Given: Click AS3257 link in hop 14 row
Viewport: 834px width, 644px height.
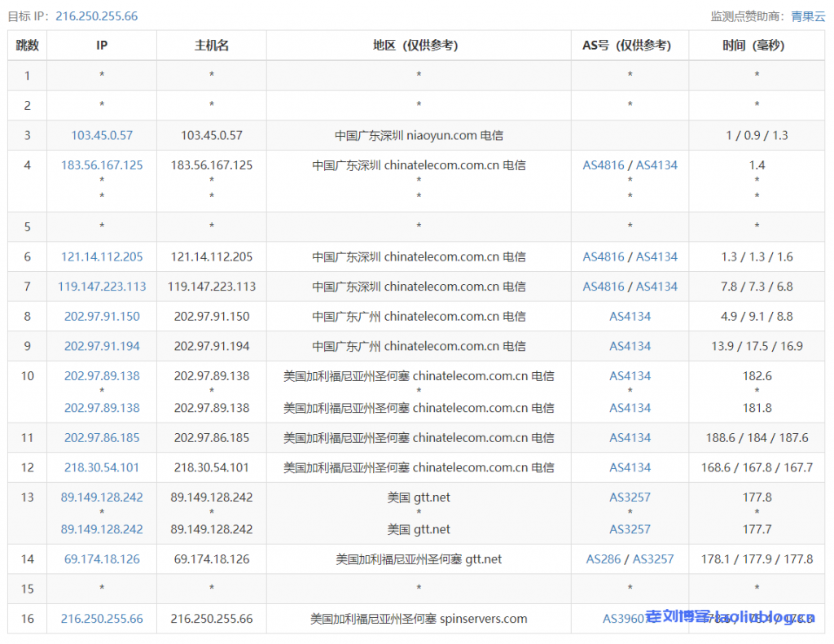Looking at the screenshot, I should coord(653,559).
